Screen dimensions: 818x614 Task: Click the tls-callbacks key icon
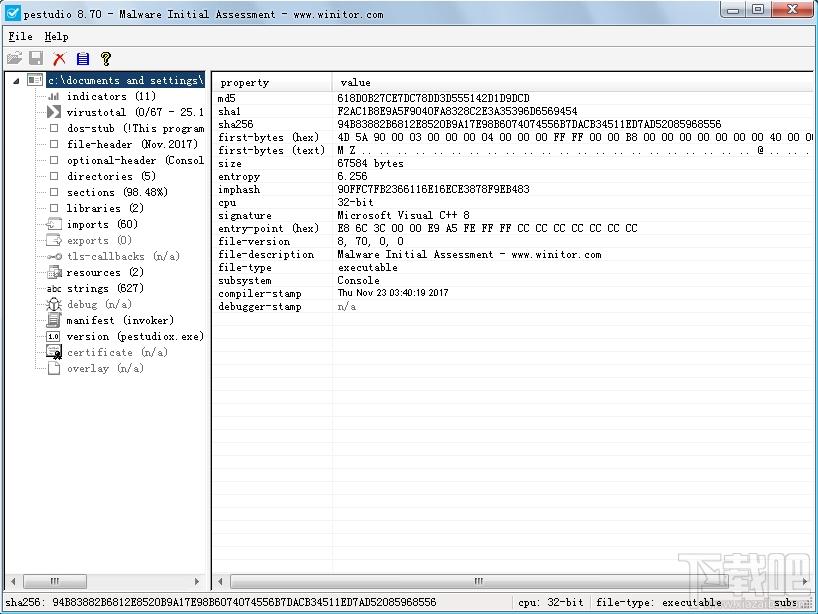[54, 257]
